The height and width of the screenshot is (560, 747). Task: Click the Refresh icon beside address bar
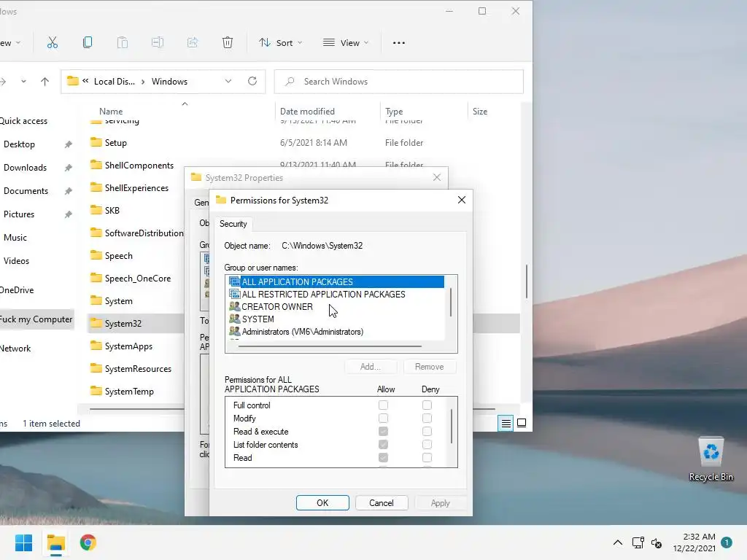(252, 81)
